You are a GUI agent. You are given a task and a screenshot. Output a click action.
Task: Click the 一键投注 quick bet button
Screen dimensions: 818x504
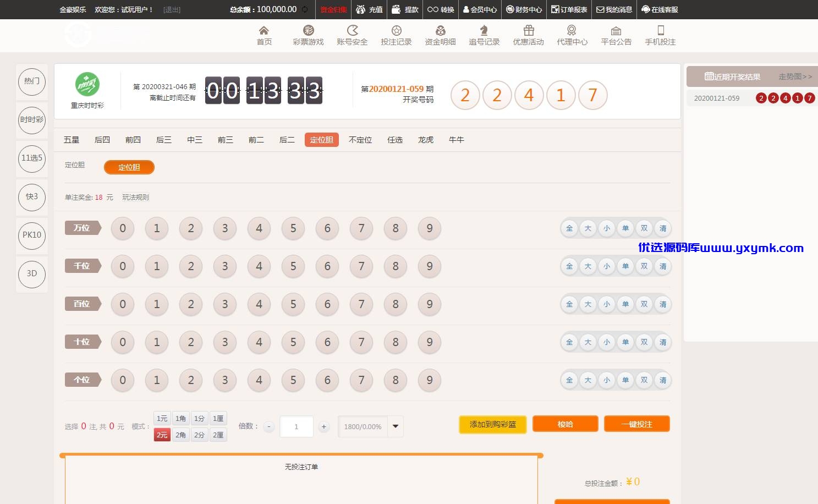[637, 424]
